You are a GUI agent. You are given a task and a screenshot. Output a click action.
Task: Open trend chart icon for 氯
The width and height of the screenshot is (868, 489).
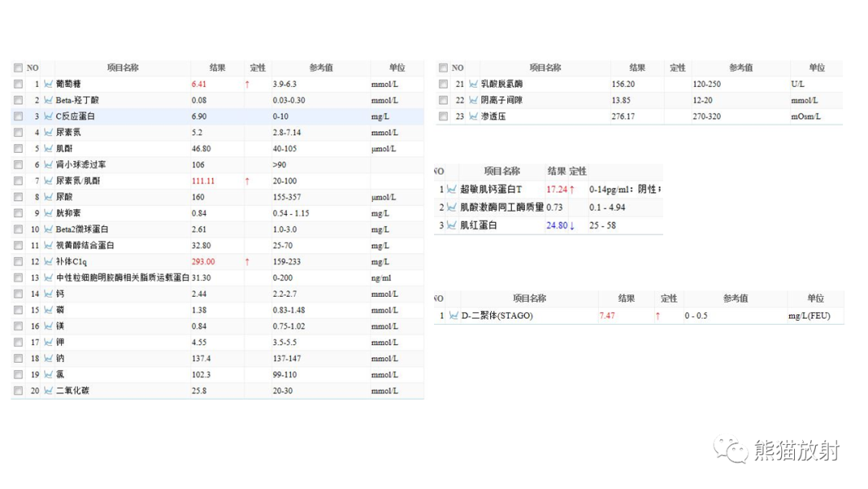coord(48,374)
